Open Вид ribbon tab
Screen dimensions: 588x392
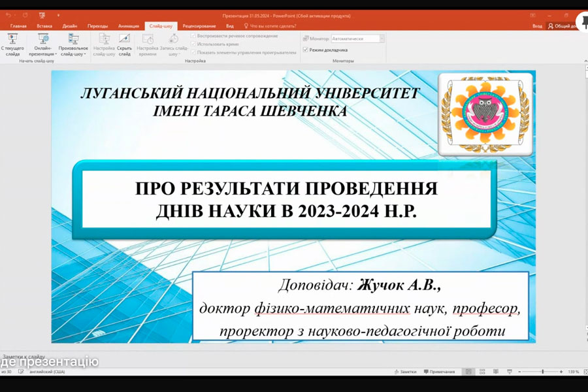pos(230,26)
